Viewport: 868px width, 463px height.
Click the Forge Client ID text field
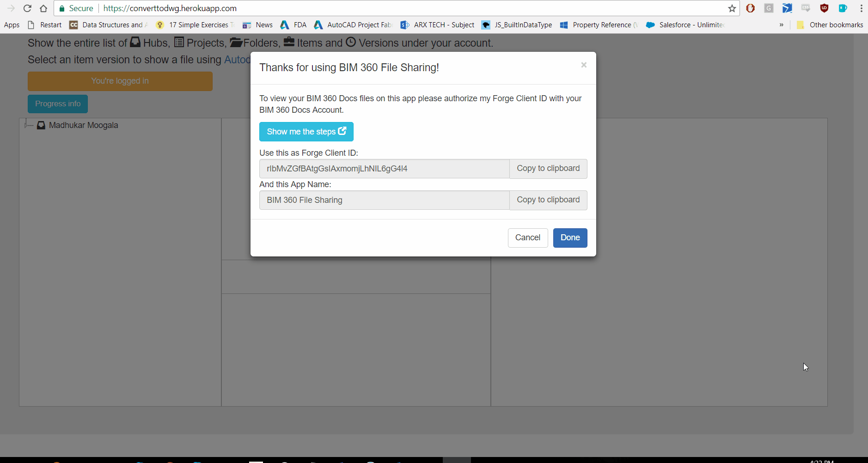(384, 169)
